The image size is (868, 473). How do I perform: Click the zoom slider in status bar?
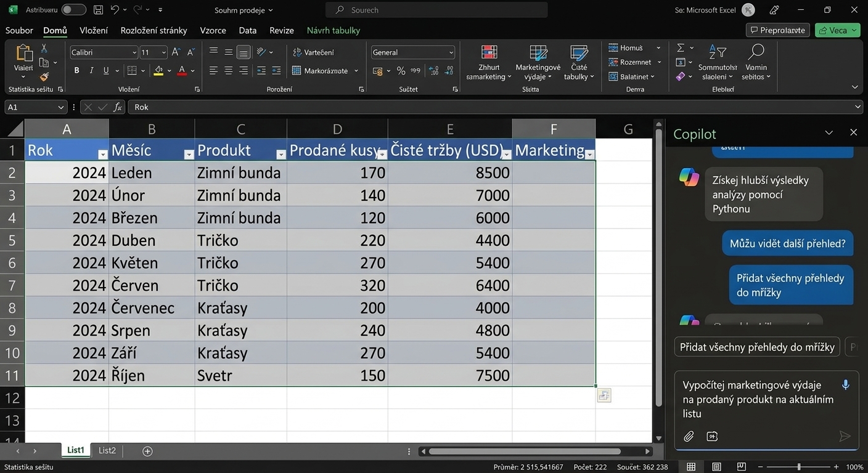click(x=799, y=467)
